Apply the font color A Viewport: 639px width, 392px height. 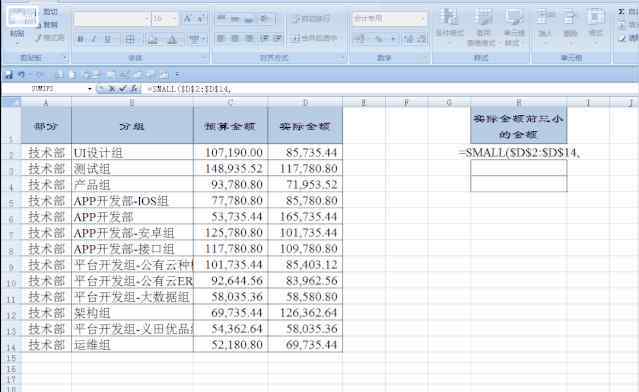point(172,39)
